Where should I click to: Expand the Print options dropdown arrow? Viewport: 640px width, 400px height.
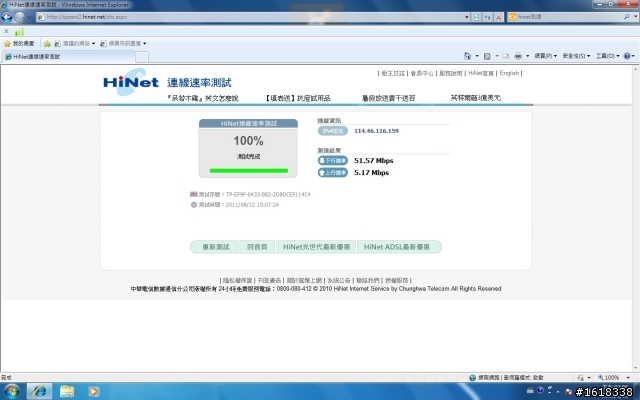pos(527,56)
